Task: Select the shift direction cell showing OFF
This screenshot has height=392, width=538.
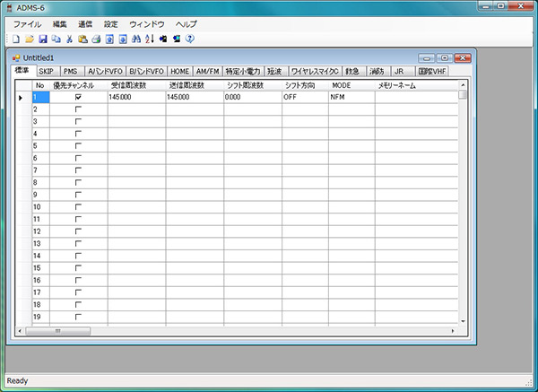Action: coord(305,97)
